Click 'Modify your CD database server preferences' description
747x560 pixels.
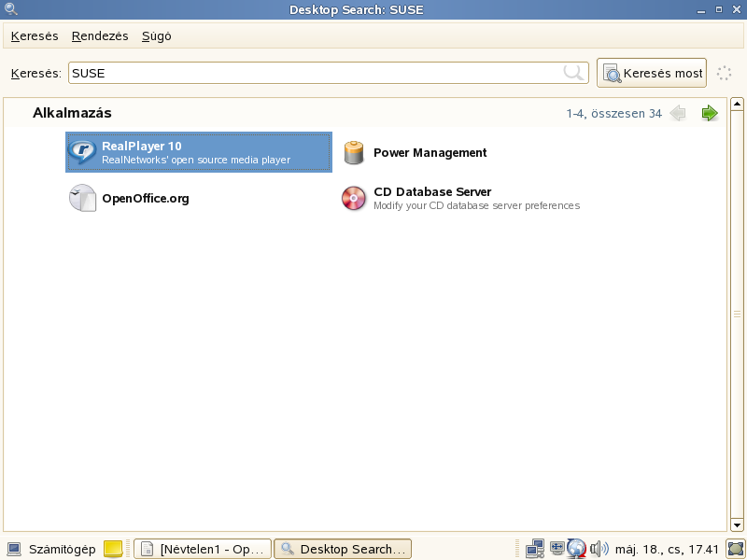tap(476, 205)
